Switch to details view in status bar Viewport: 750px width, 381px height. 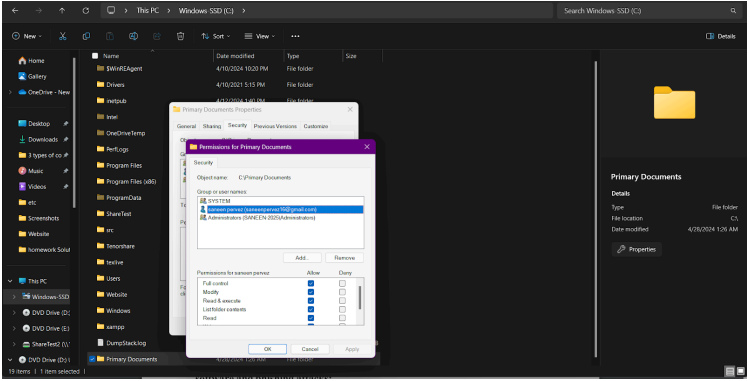729,371
